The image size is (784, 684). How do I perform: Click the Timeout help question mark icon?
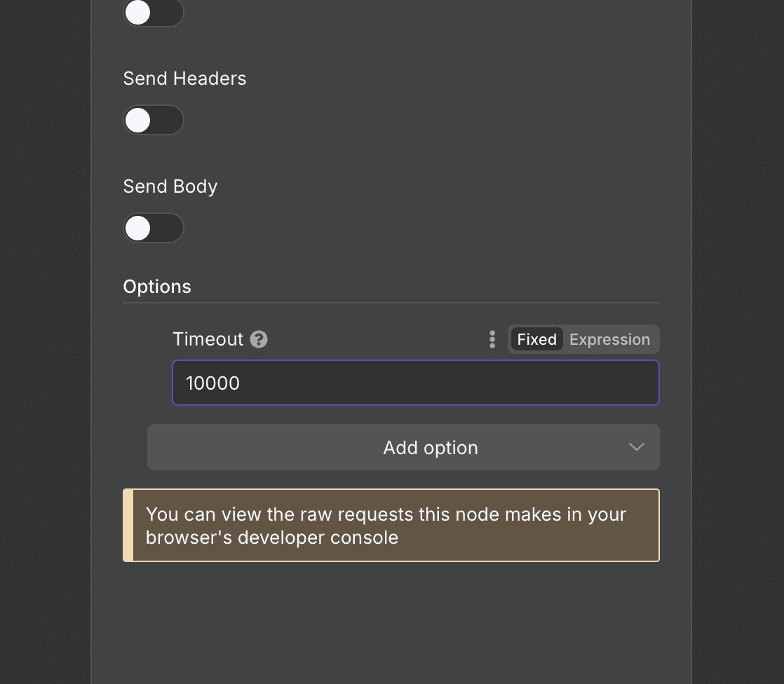pos(259,339)
